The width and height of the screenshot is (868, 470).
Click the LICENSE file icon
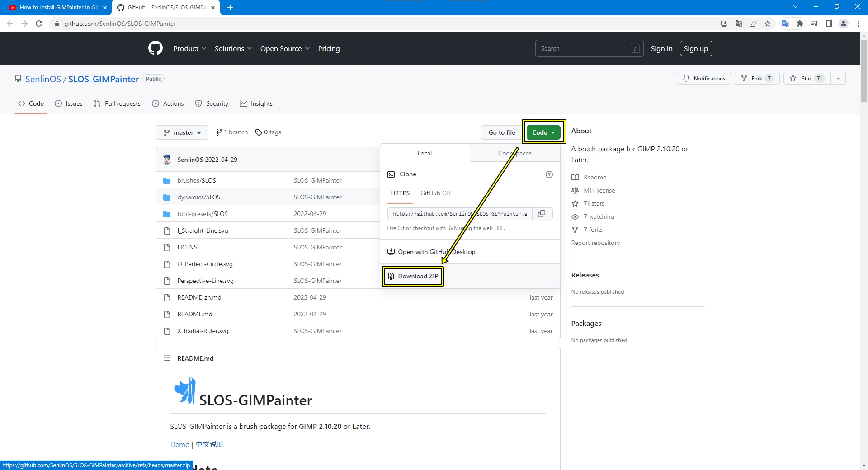click(x=167, y=248)
